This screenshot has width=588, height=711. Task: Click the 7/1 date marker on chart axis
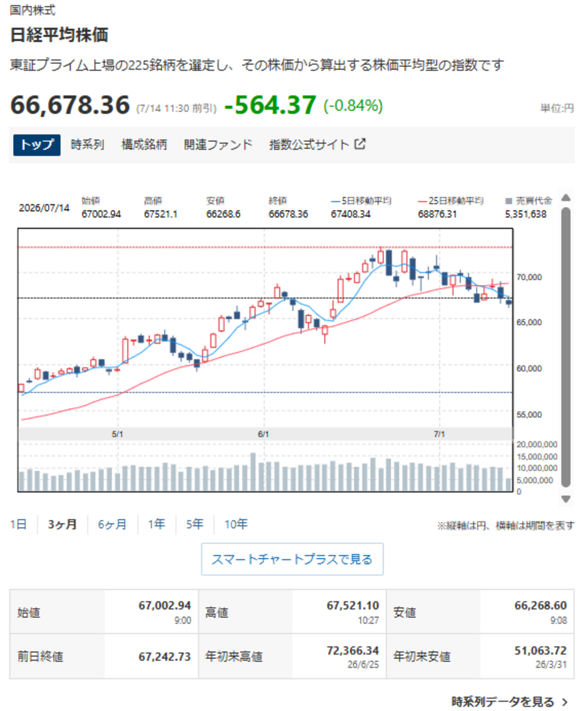(439, 434)
